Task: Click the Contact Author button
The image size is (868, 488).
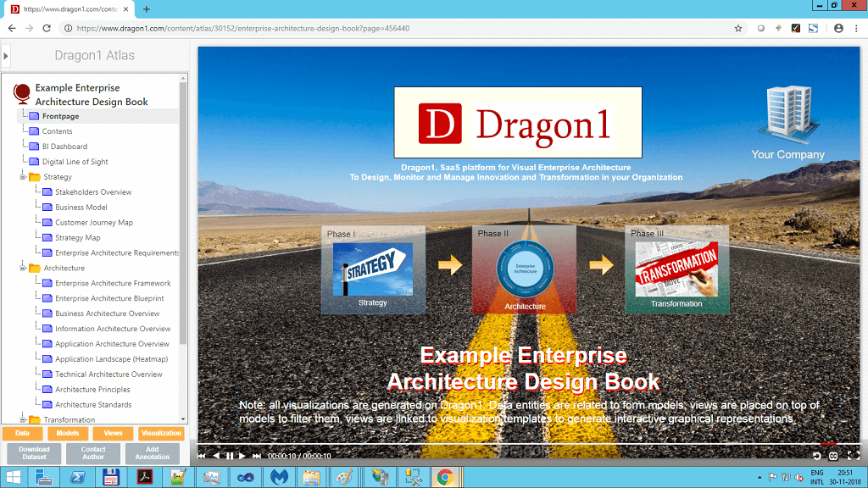Action: pos(93,453)
